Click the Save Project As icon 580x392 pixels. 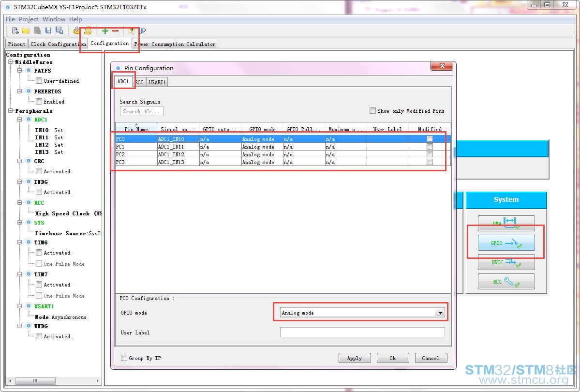click(59, 30)
